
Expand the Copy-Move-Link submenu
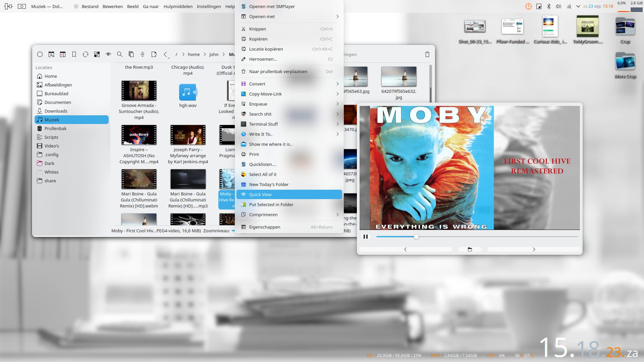(289, 94)
